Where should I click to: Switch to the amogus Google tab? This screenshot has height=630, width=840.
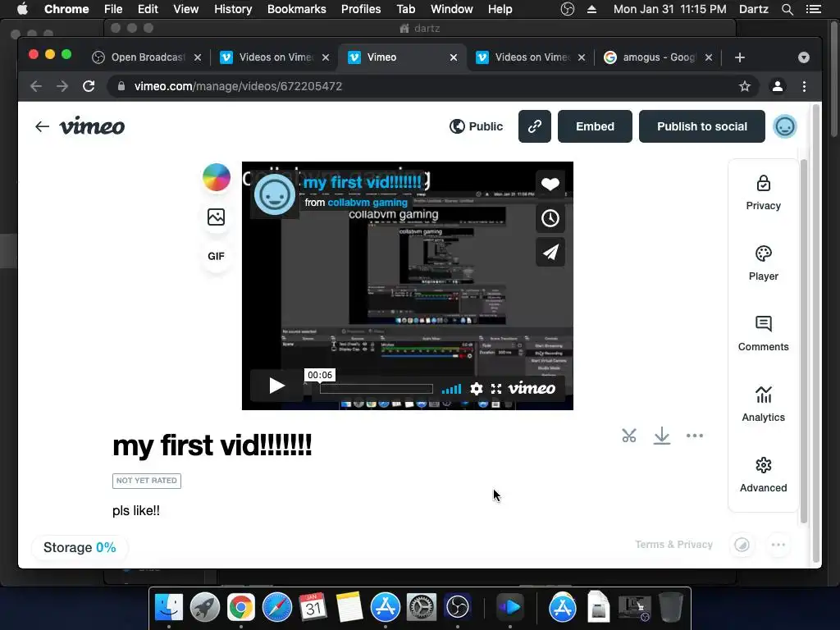658,57
